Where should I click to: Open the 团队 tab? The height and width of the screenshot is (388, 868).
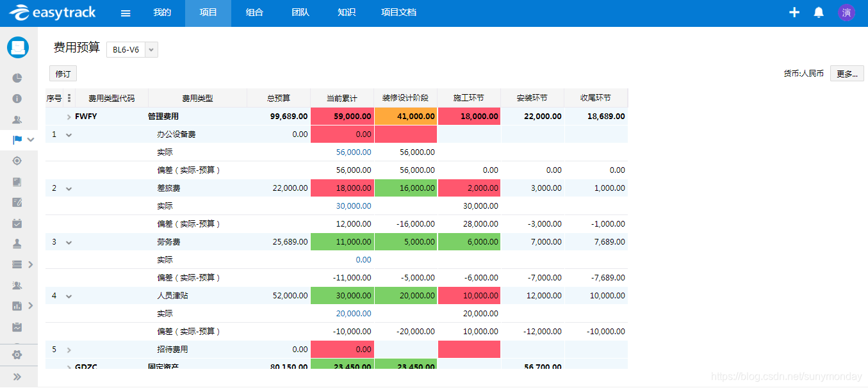point(300,13)
